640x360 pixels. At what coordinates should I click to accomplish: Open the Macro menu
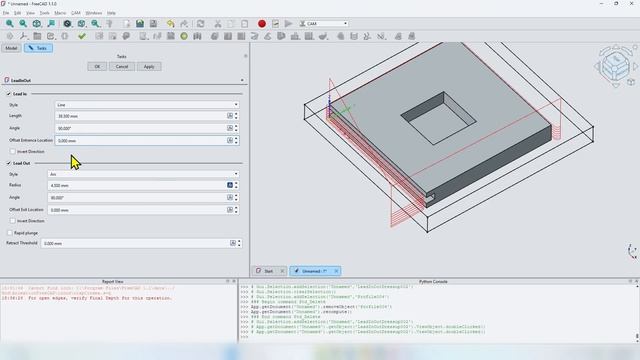click(x=60, y=13)
